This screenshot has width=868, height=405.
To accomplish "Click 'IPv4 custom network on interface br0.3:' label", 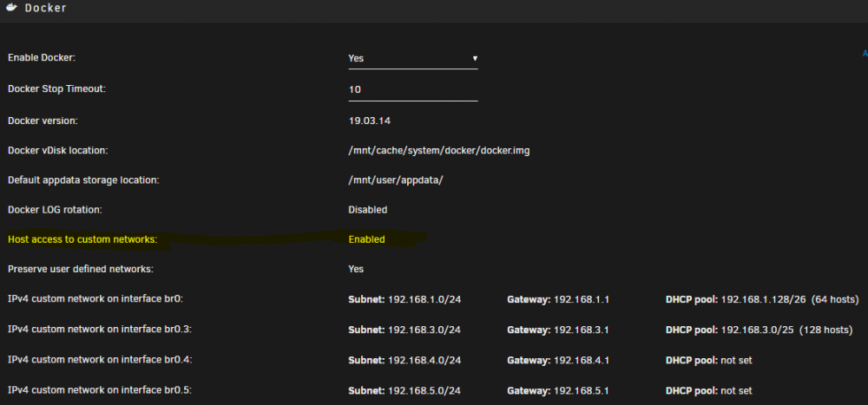I will tap(100, 330).
